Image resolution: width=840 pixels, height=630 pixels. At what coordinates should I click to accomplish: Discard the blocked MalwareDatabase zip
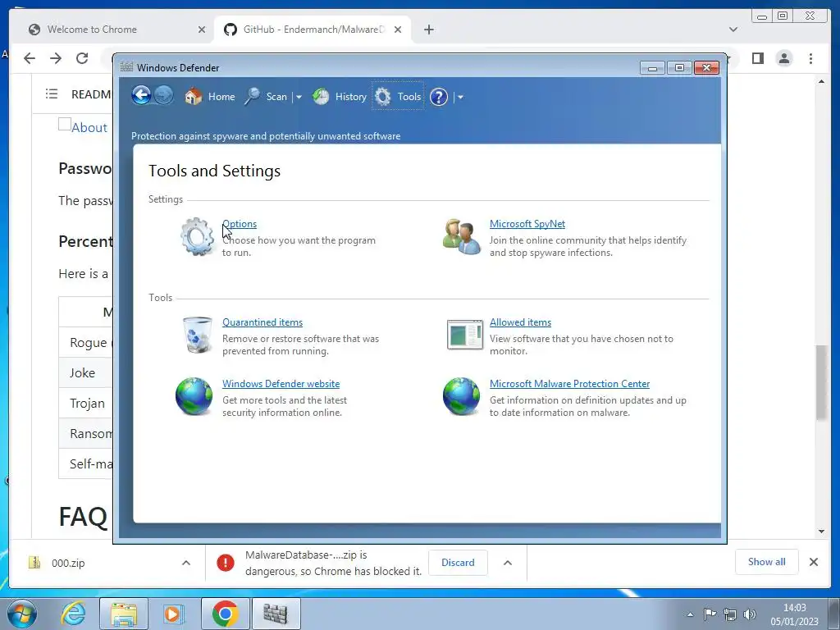(458, 563)
